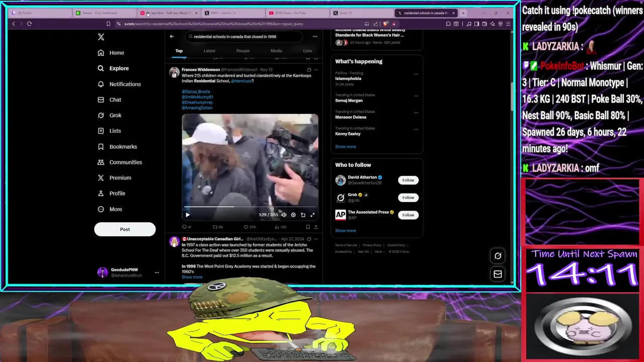Bookmark page in browser address bar
Screen dimensions: 644x362
pyautogui.click(x=108, y=24)
